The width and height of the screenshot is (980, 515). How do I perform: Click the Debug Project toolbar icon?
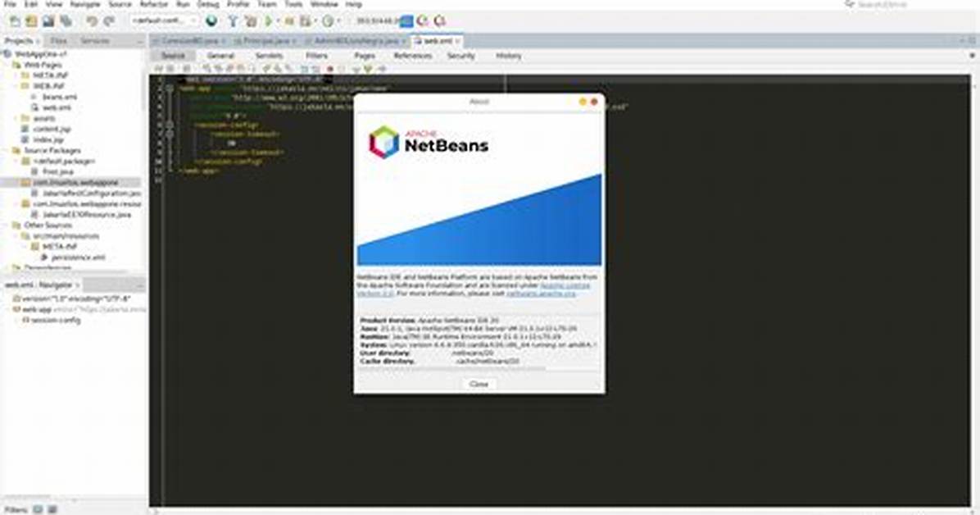(x=306, y=21)
